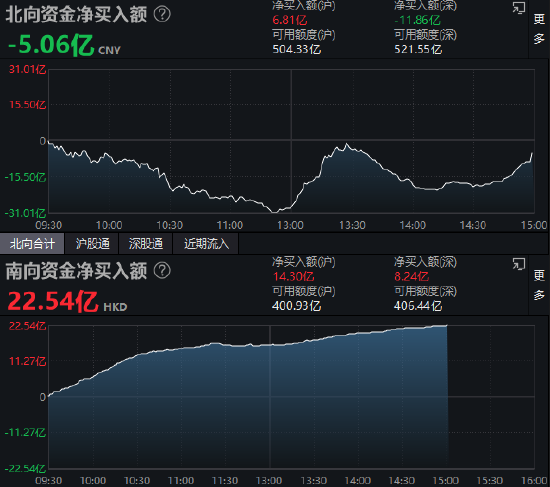Open southbound chart pop-out window icon
Image resolution: width=550 pixels, height=487 pixels.
click(x=518, y=264)
